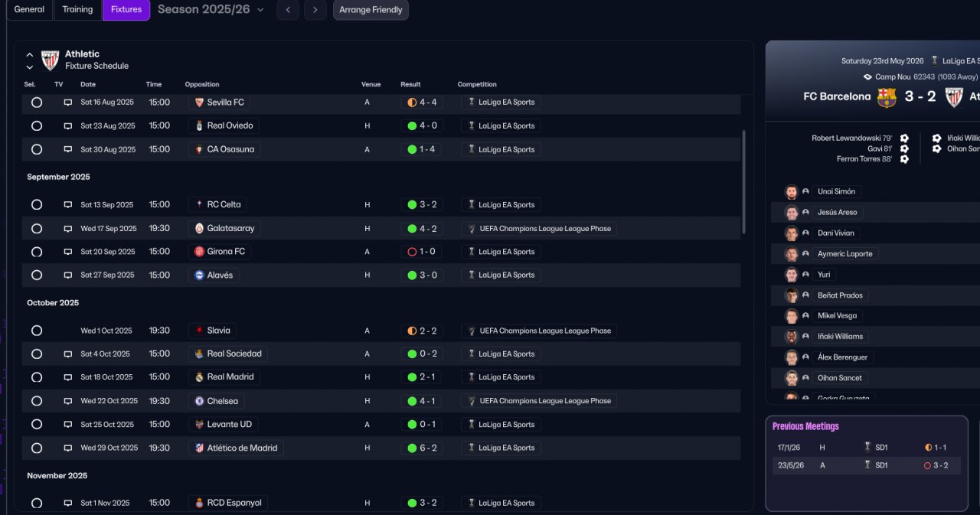Screen dimensions: 980x515
Task: Click down chevron beside Fixture Schedule
Action: pyautogui.click(x=30, y=67)
